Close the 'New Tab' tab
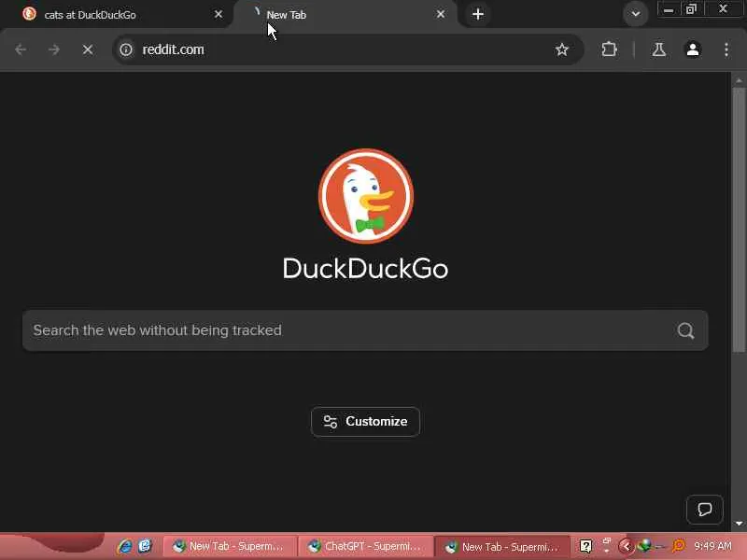The width and height of the screenshot is (747, 560). 441,15
